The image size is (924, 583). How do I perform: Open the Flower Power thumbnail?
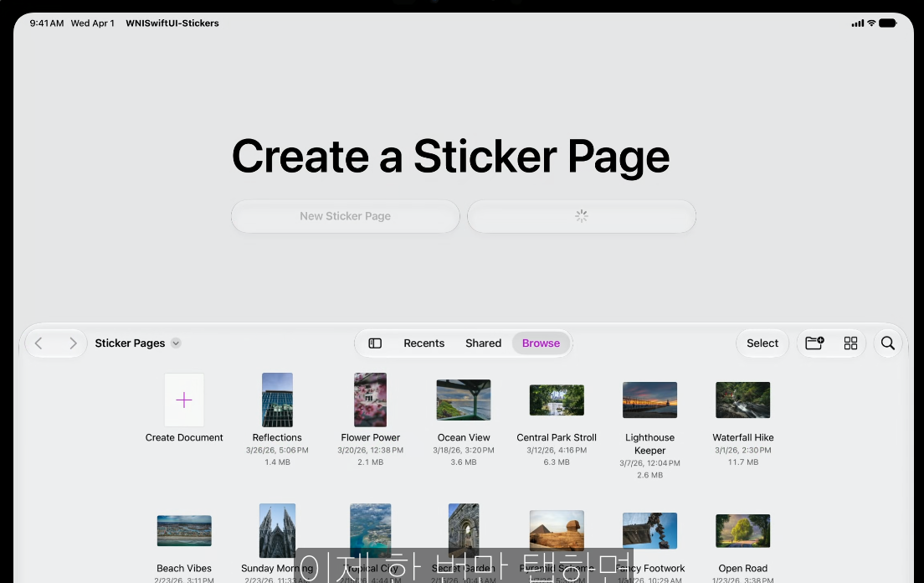click(370, 400)
